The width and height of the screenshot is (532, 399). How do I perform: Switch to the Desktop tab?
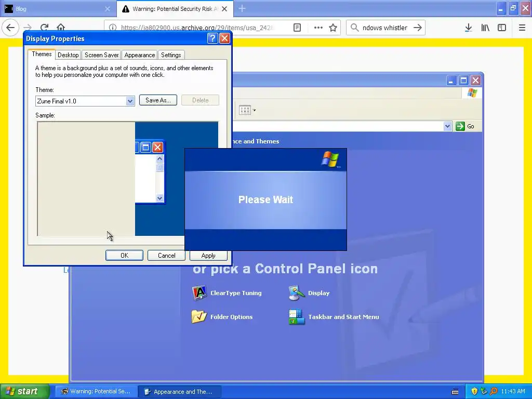[x=68, y=55]
